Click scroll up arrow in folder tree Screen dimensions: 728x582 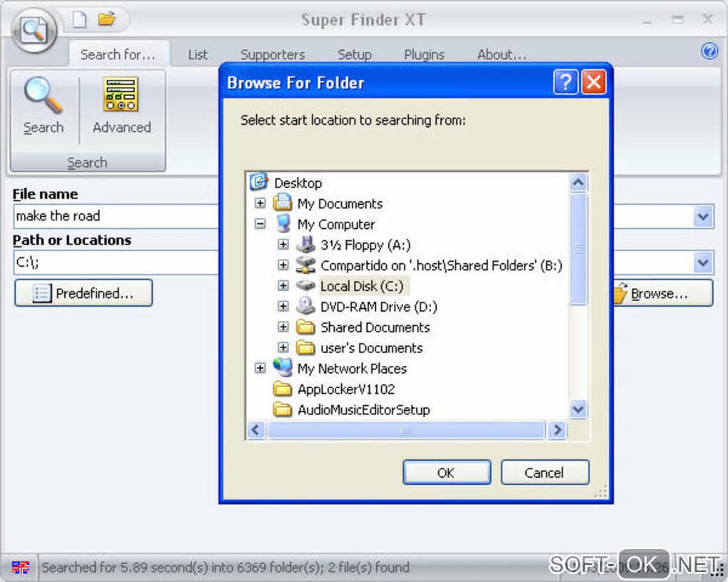pyautogui.click(x=578, y=183)
